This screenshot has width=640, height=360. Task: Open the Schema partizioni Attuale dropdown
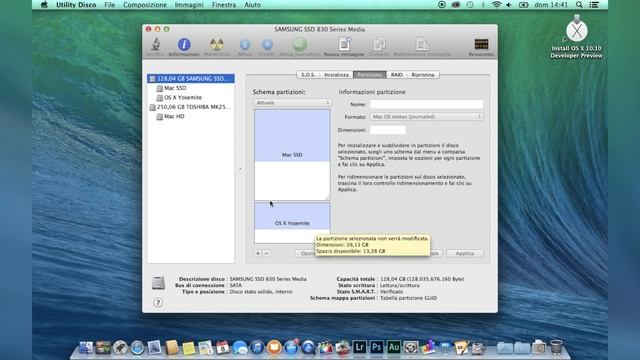coord(292,103)
